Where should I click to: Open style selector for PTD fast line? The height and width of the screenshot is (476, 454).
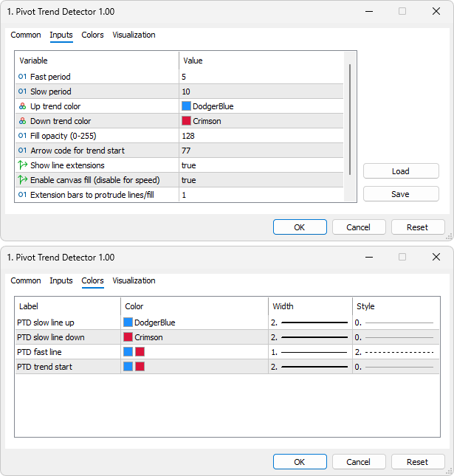(x=393, y=352)
